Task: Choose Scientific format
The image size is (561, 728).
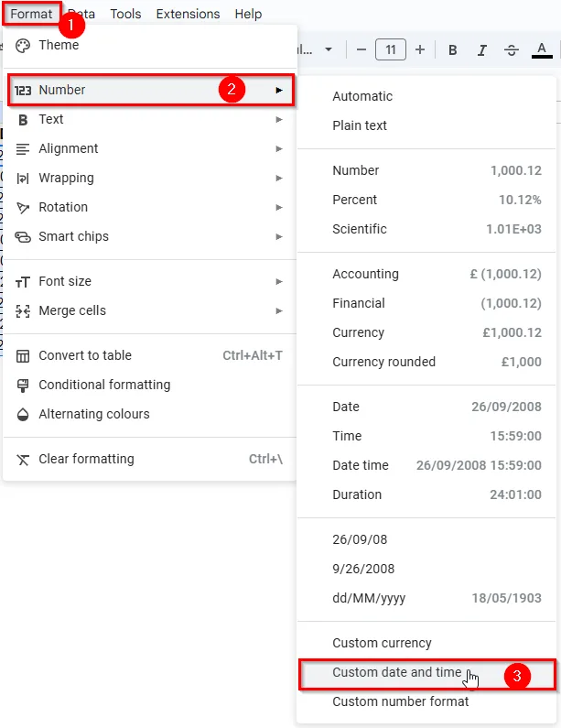Action: [x=426, y=229]
